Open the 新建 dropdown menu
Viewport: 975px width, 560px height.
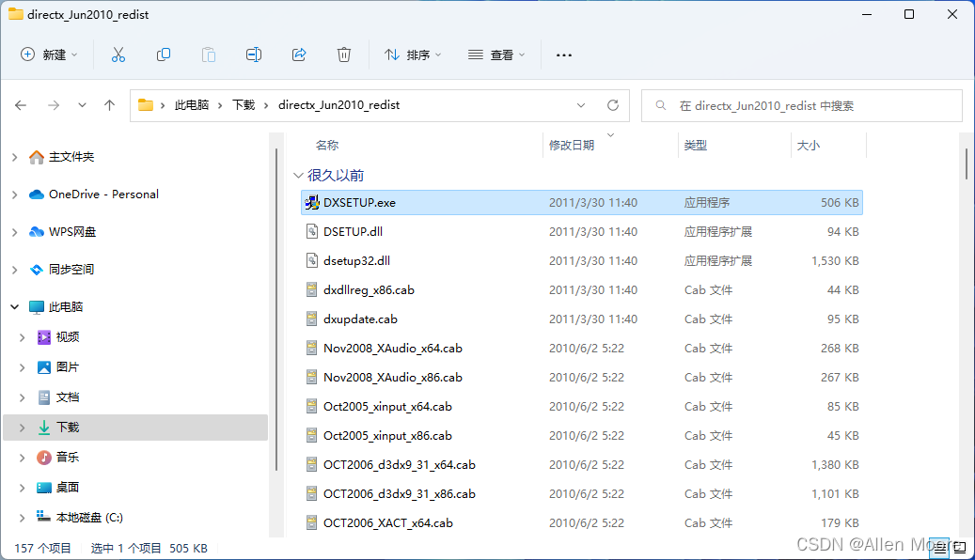[49, 54]
